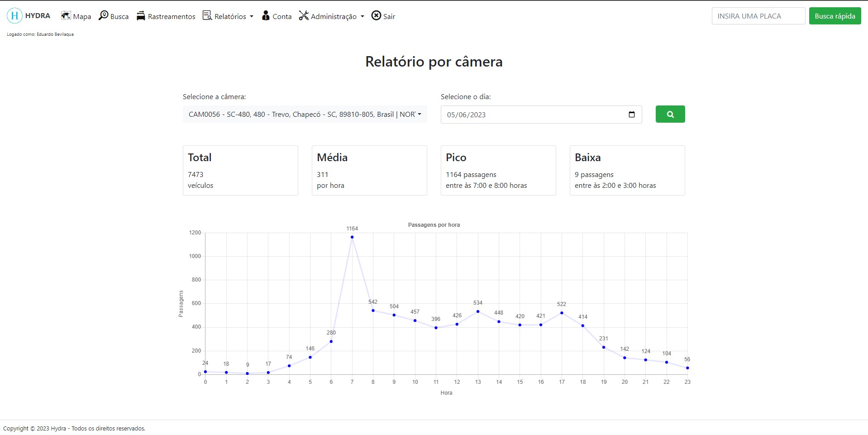
Task: Open the Conta page
Action: [277, 16]
